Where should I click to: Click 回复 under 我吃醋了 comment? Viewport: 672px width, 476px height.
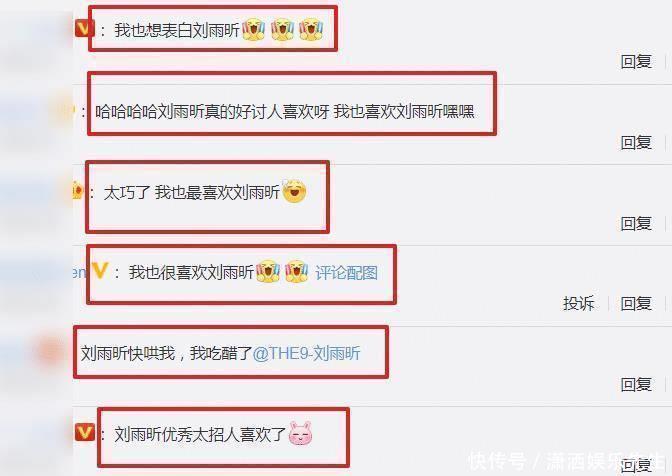(636, 384)
